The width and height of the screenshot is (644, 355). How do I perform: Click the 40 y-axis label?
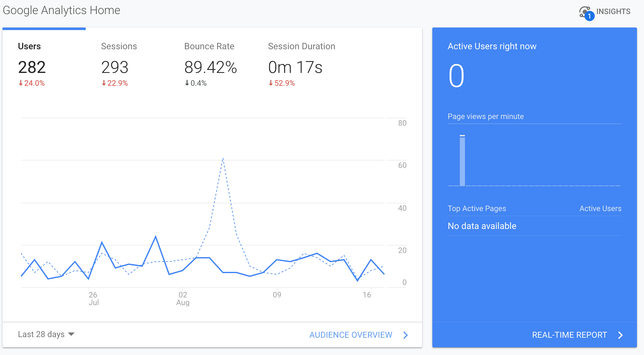(402, 208)
